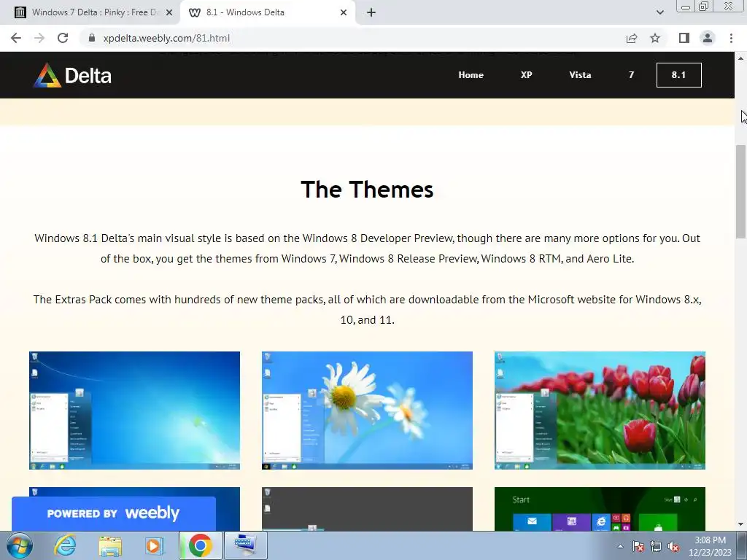Click the network tray icon

click(656, 546)
